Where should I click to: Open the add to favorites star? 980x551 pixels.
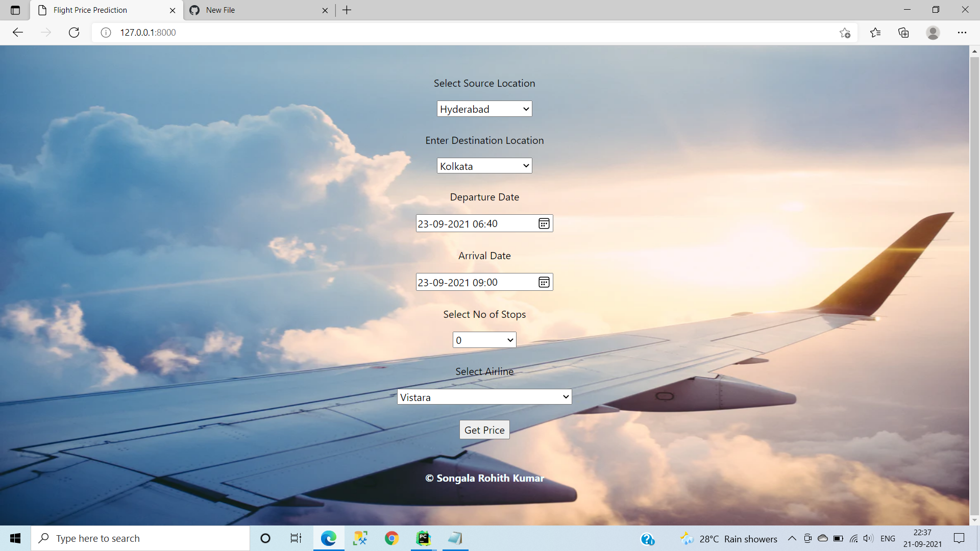pos(844,32)
